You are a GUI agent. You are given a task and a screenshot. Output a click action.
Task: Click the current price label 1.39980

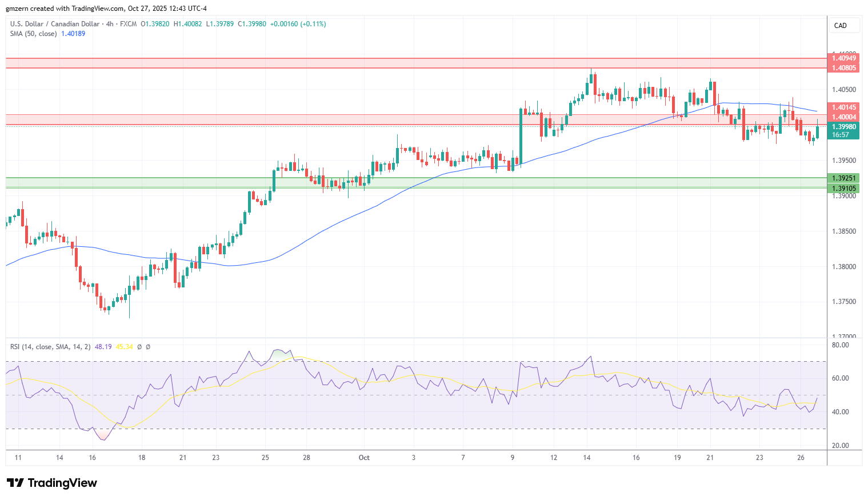pyautogui.click(x=844, y=127)
